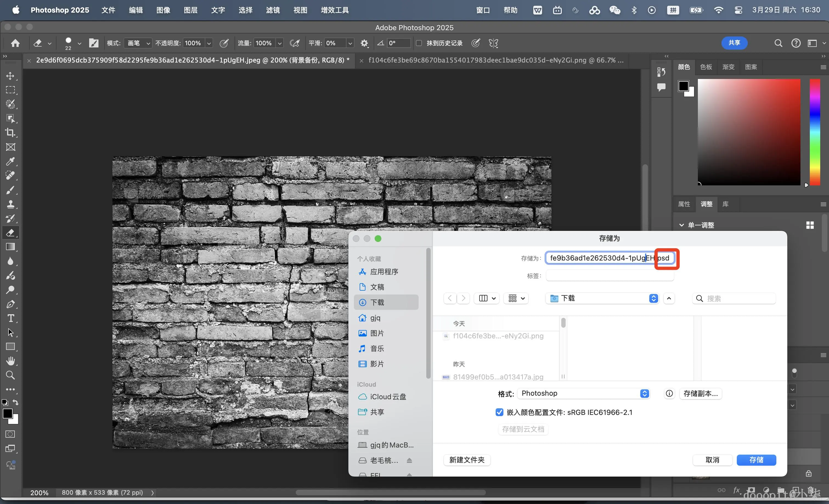Enable the 抹到历史记录 checkbox
The image size is (829, 504).
coord(419,43)
